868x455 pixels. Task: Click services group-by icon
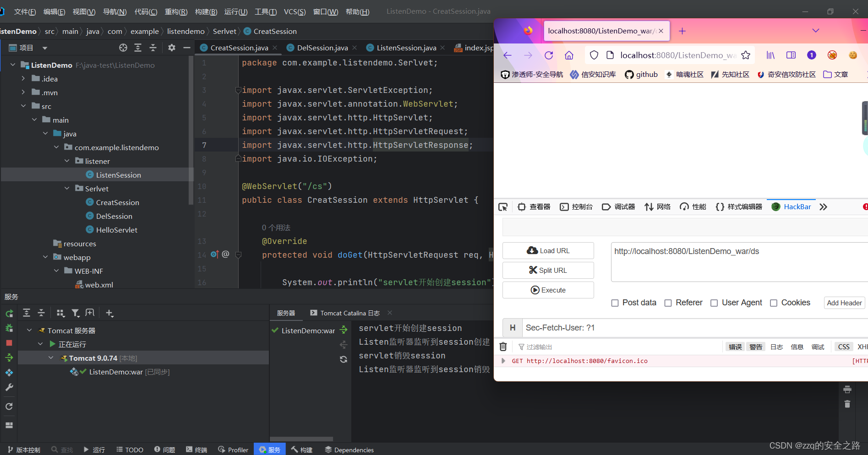pyautogui.click(x=60, y=313)
